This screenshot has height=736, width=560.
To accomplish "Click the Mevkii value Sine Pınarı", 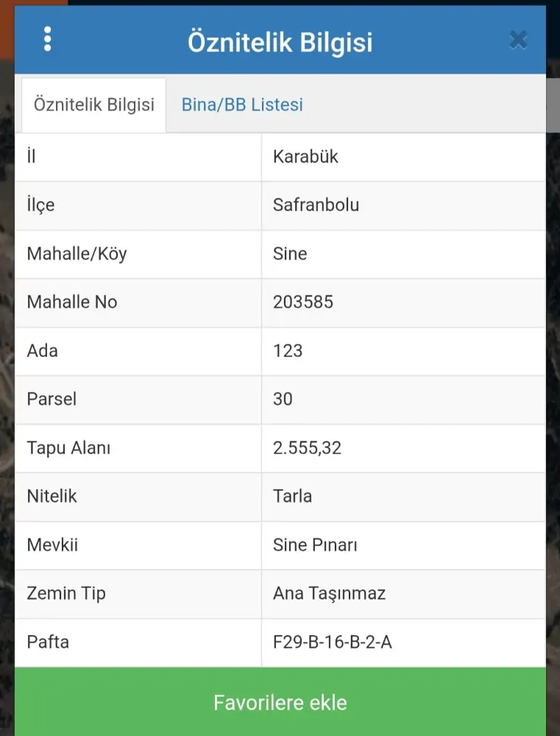I will (x=315, y=545).
